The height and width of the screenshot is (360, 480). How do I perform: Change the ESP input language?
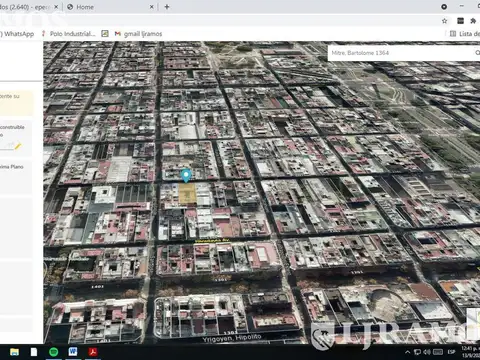[451, 352]
